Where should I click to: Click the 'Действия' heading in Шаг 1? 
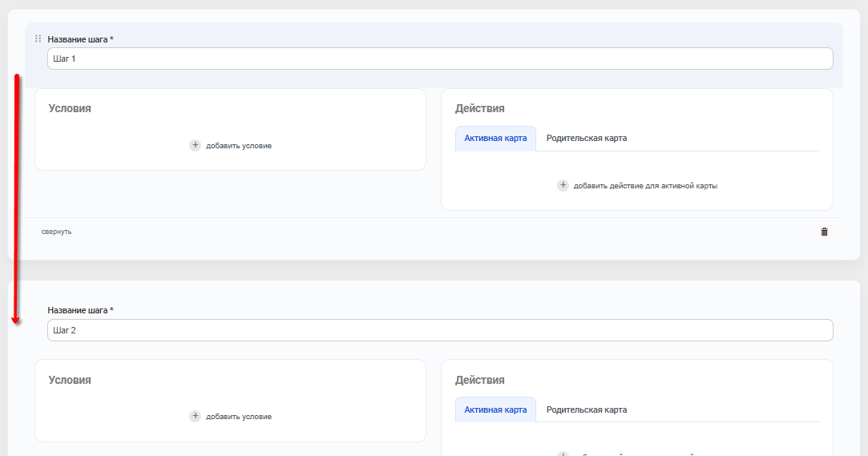479,108
